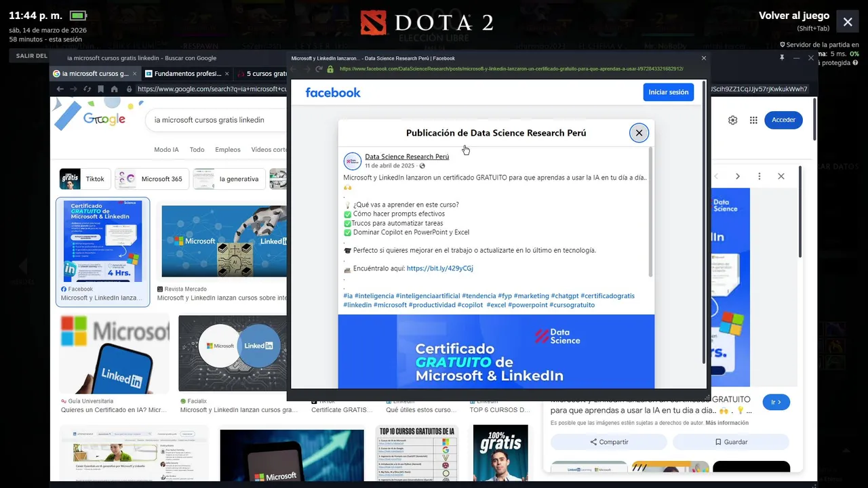The width and height of the screenshot is (868, 488).
Task: Open 'Más información' copyright link
Action: 727,423
